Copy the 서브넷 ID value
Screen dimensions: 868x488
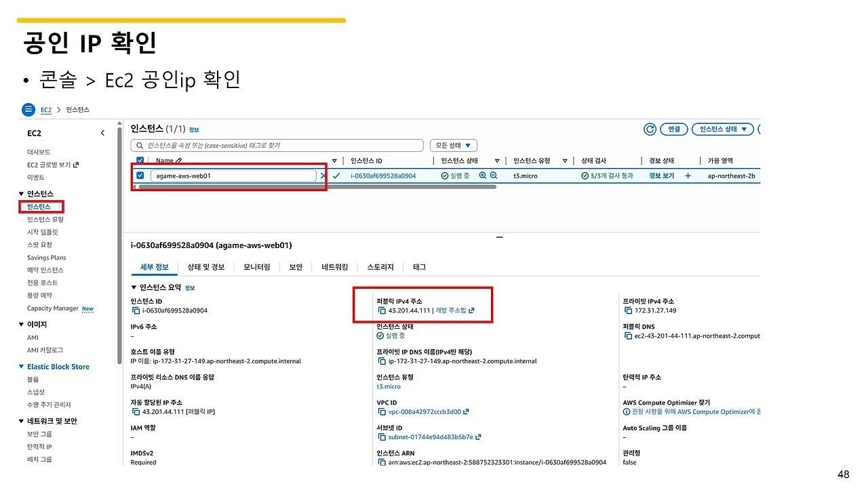click(381, 437)
